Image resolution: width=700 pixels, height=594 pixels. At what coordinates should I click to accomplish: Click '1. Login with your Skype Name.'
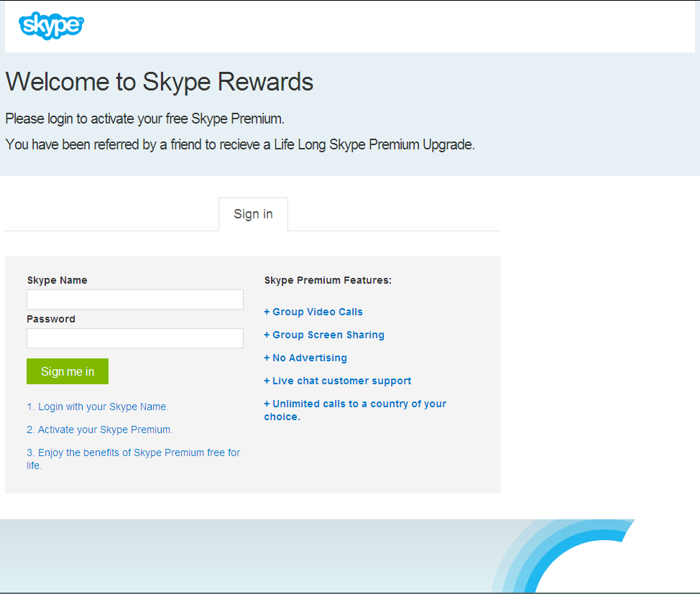click(x=97, y=407)
